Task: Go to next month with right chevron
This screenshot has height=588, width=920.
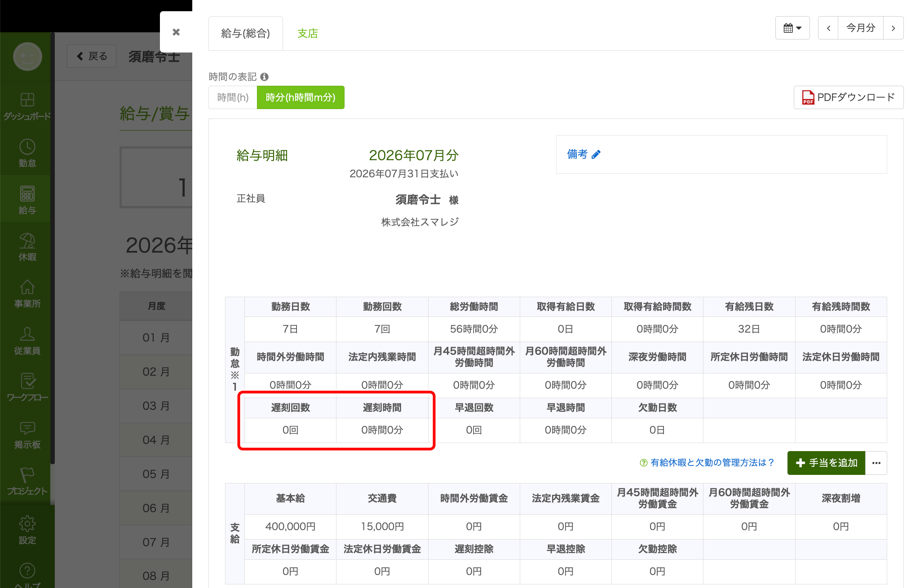Action: (x=893, y=28)
